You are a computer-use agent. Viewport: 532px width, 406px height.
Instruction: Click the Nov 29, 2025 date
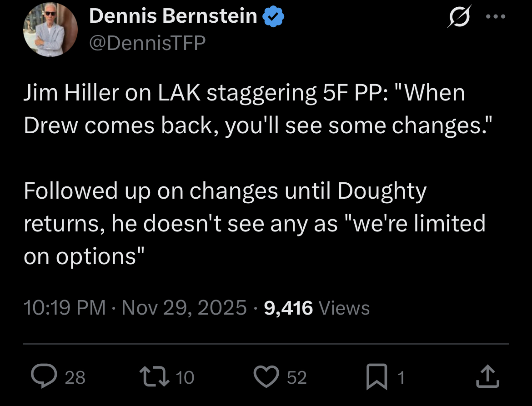coord(184,308)
